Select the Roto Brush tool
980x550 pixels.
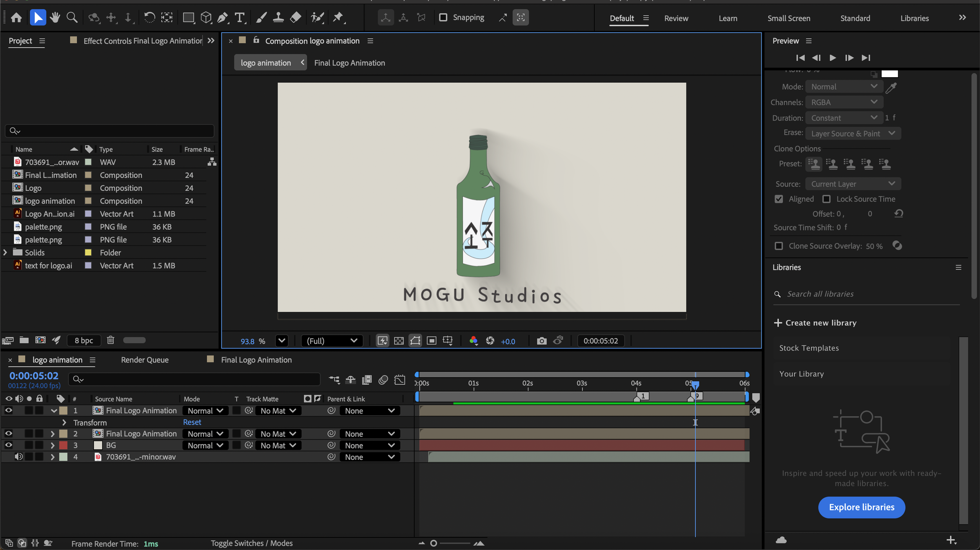(x=317, y=17)
